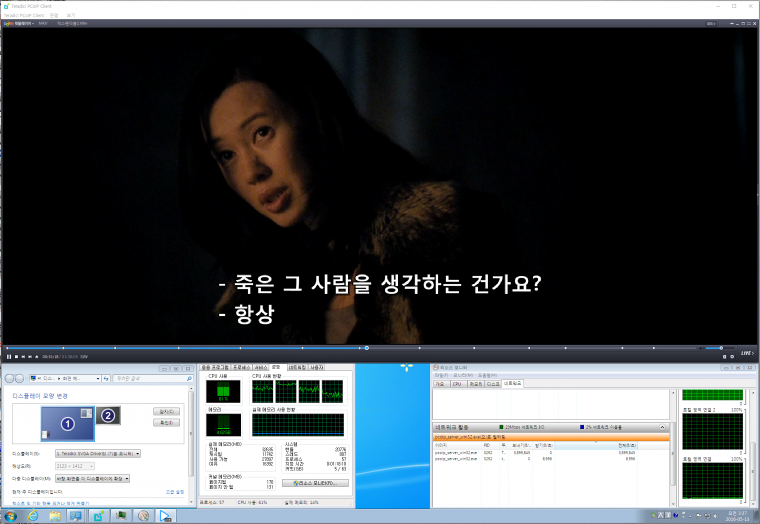Go forward in the display settings window

[x=19, y=379]
